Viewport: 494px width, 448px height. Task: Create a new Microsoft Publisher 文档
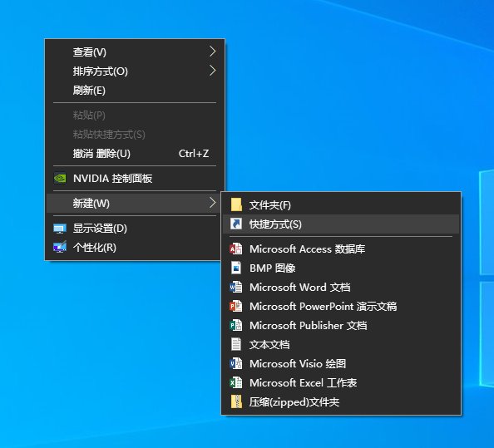pos(341,326)
